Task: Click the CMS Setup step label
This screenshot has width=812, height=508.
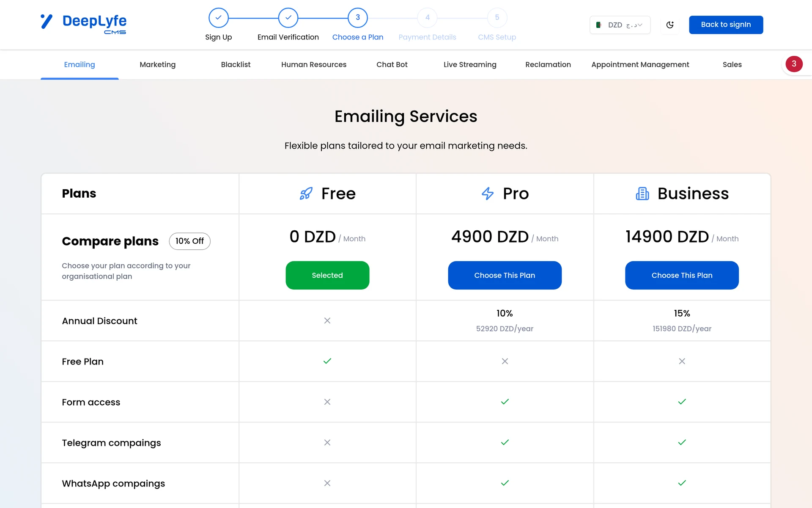Action: click(497, 37)
